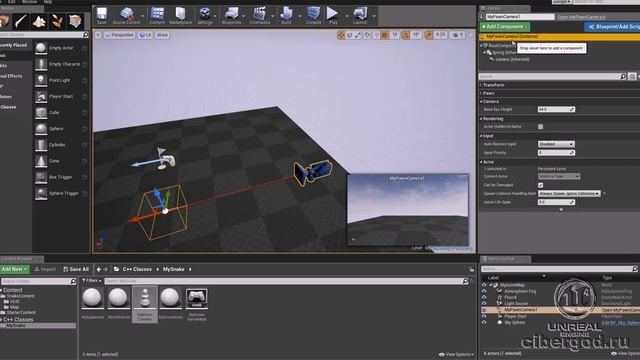Select the Paint mode brush icon

pos(20,21)
